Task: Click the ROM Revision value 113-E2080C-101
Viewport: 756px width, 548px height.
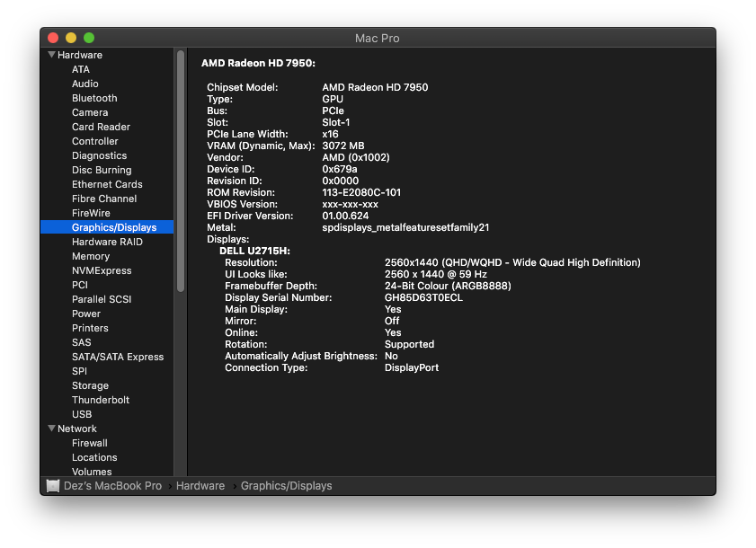Action: [x=361, y=193]
